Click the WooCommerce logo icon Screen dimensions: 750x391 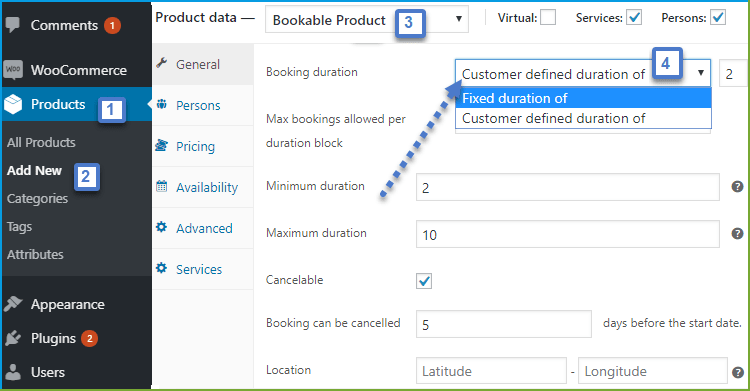tap(13, 70)
